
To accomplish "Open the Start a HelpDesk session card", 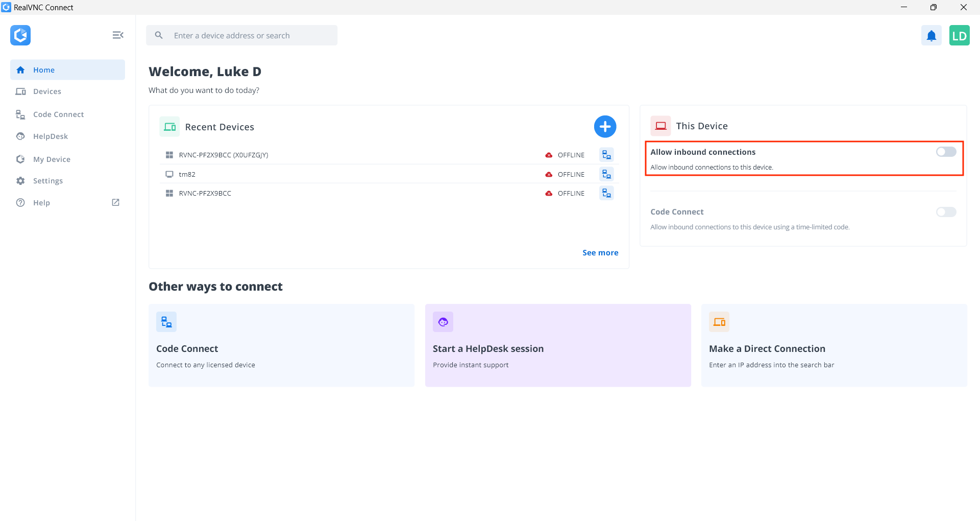I will 557,345.
